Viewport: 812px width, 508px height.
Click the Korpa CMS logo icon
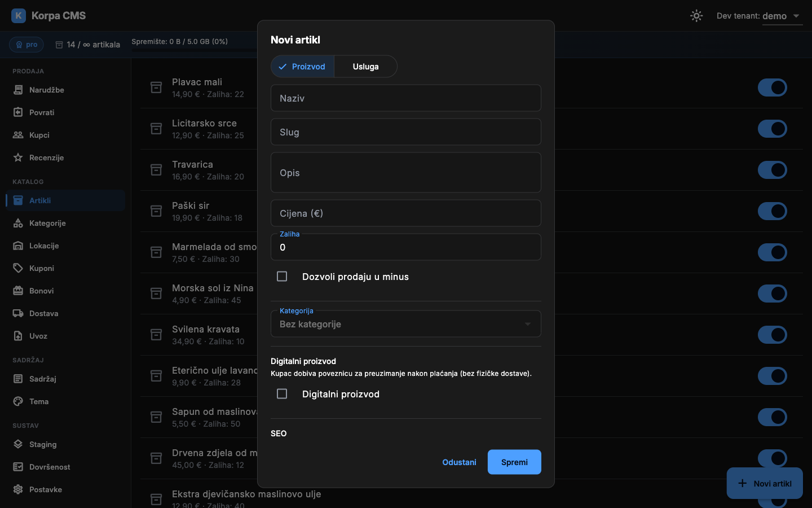click(x=19, y=16)
